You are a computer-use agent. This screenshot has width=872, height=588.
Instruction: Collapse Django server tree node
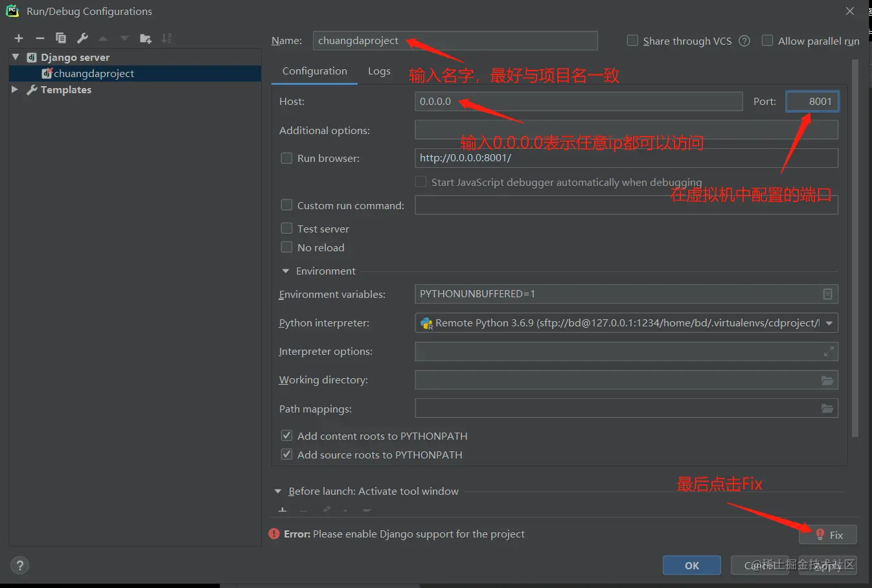pos(16,57)
